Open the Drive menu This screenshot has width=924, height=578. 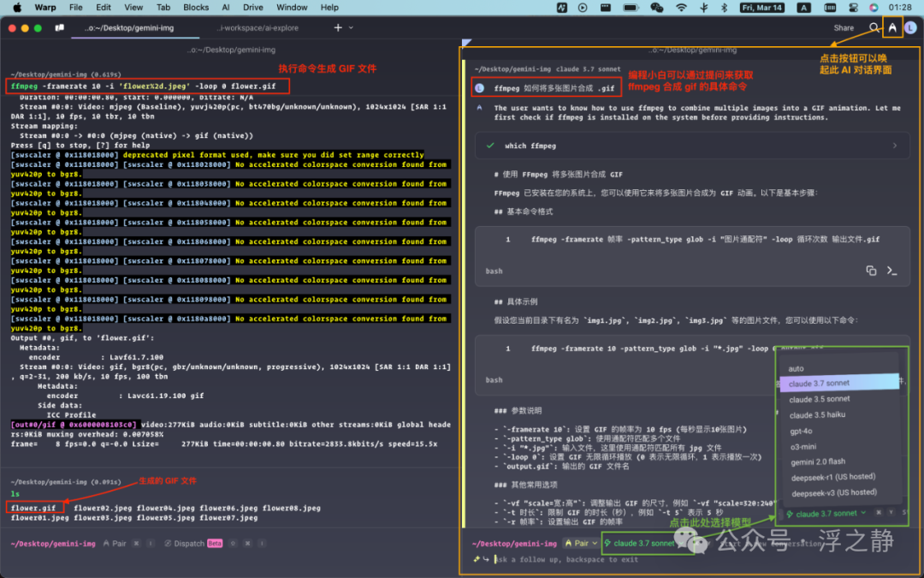coord(252,8)
